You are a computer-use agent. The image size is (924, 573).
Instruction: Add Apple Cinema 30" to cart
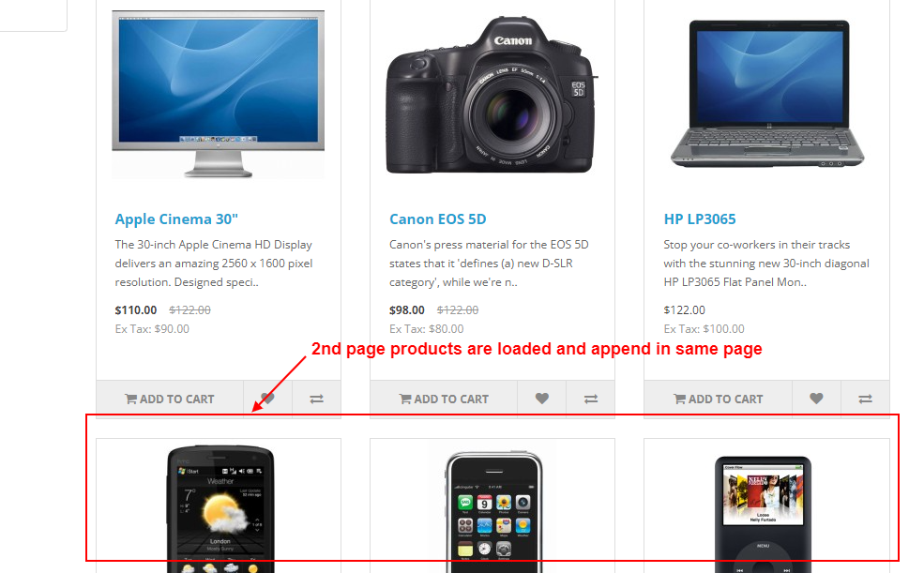pyautogui.click(x=170, y=399)
